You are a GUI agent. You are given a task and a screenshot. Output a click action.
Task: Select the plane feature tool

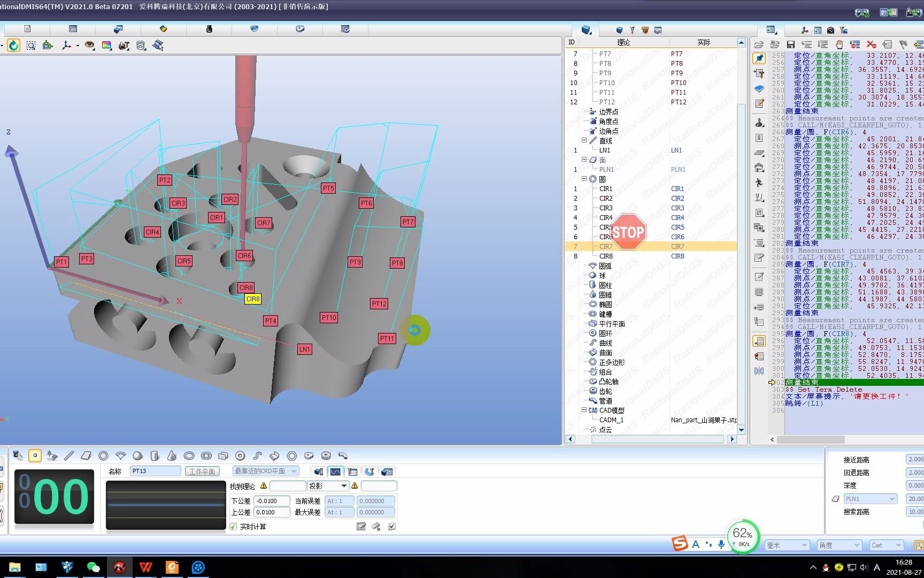click(x=86, y=456)
